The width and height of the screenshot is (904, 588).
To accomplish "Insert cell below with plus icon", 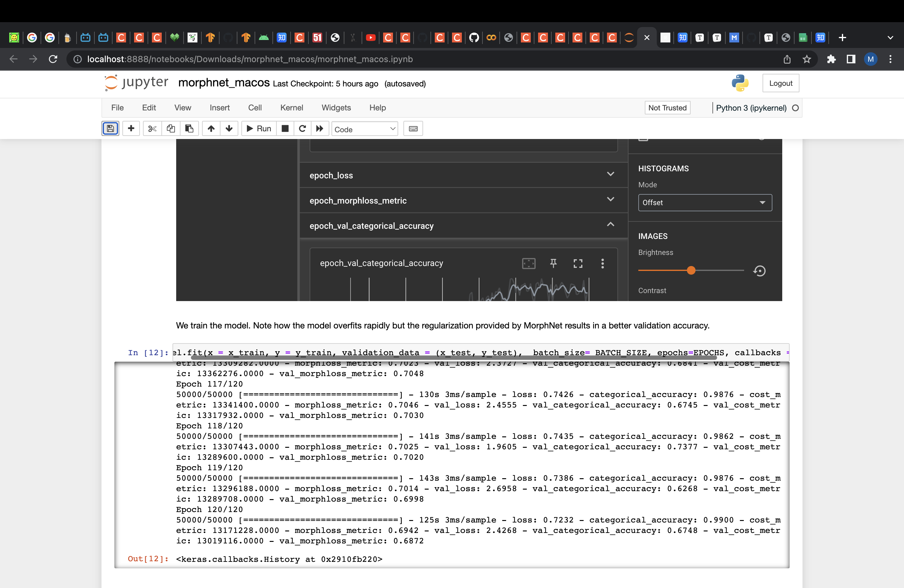I will click(x=131, y=129).
